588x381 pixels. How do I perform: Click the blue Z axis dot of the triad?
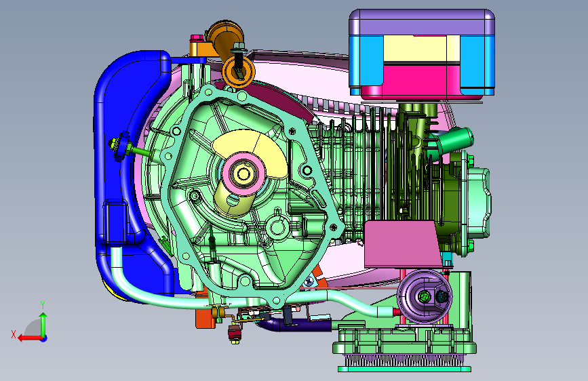click(x=44, y=338)
